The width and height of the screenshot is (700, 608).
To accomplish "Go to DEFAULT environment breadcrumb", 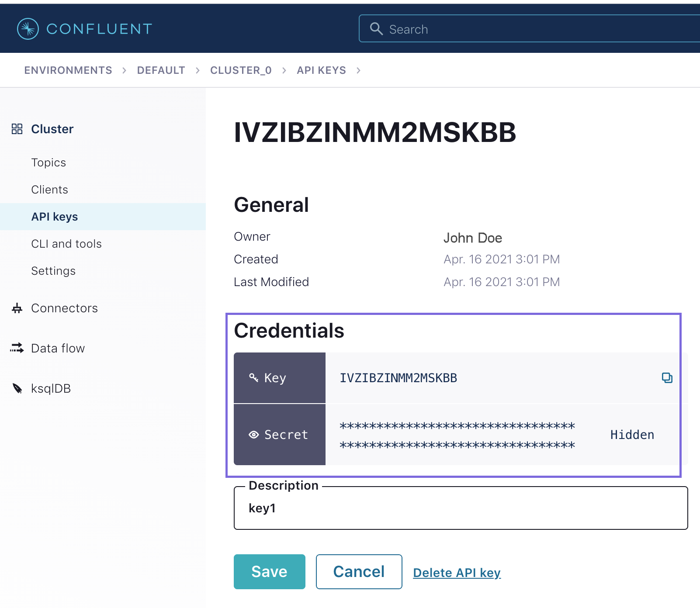I will [x=161, y=70].
